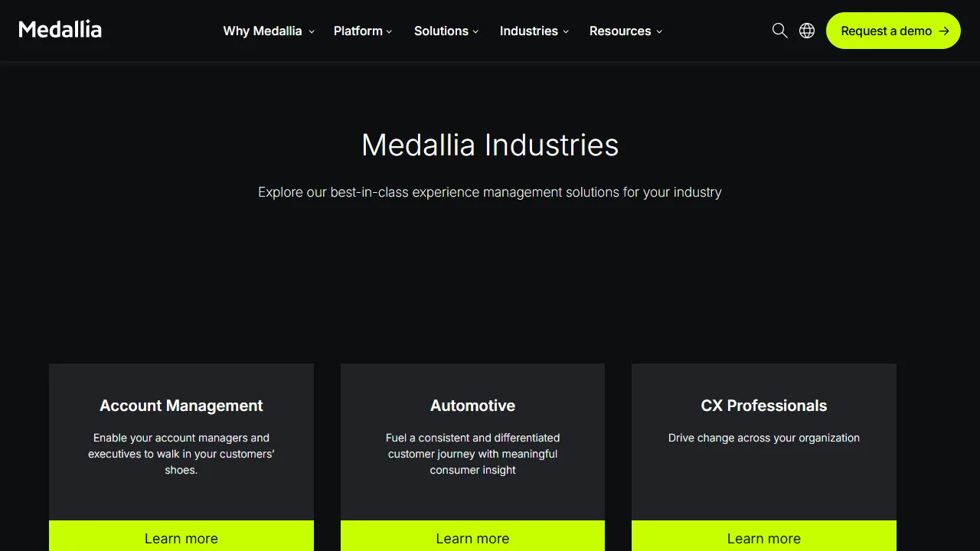Viewport: 980px width, 551px height.
Task: Click the Request a demo button
Action: (x=893, y=31)
